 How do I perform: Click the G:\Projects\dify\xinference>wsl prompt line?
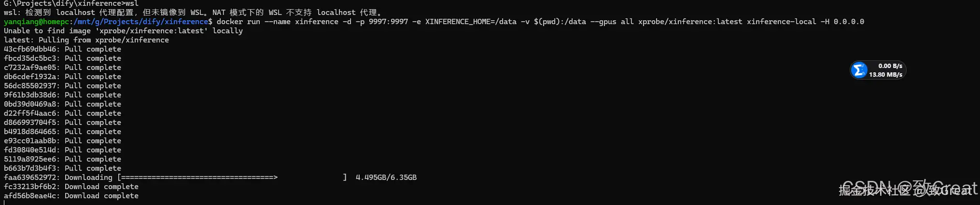pos(71,3)
